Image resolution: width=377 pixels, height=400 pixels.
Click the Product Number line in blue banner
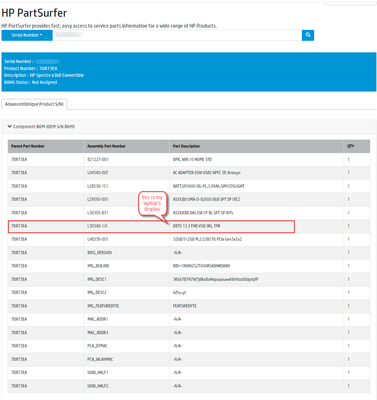pyautogui.click(x=31, y=68)
